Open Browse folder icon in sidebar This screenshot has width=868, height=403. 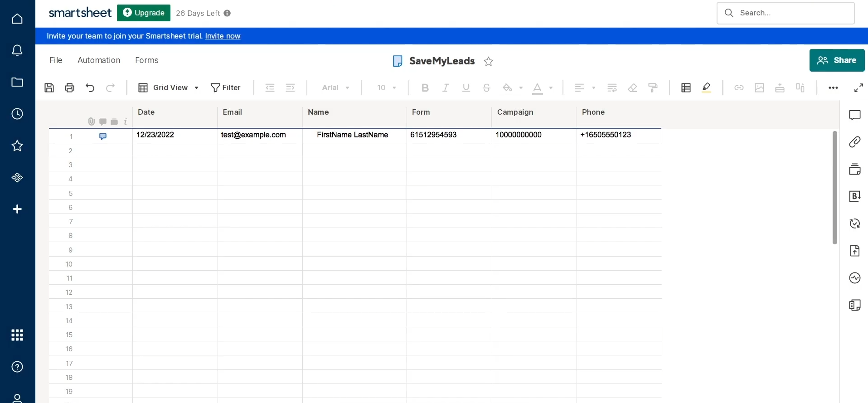[17, 82]
